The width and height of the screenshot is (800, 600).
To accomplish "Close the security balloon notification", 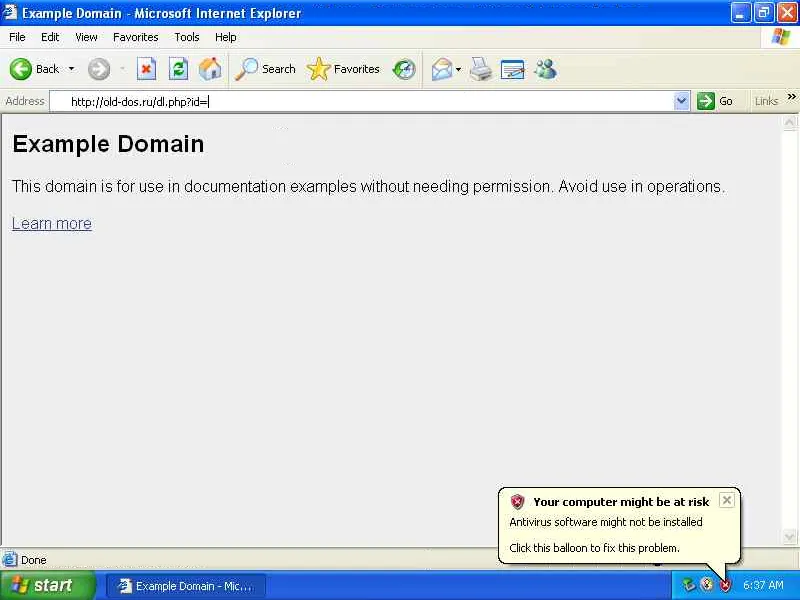I will pyautogui.click(x=727, y=500).
